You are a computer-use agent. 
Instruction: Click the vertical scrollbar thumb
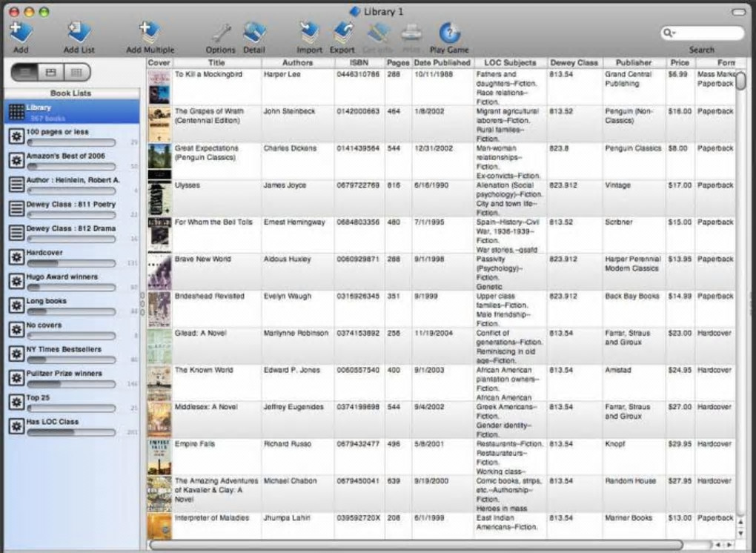(740, 81)
